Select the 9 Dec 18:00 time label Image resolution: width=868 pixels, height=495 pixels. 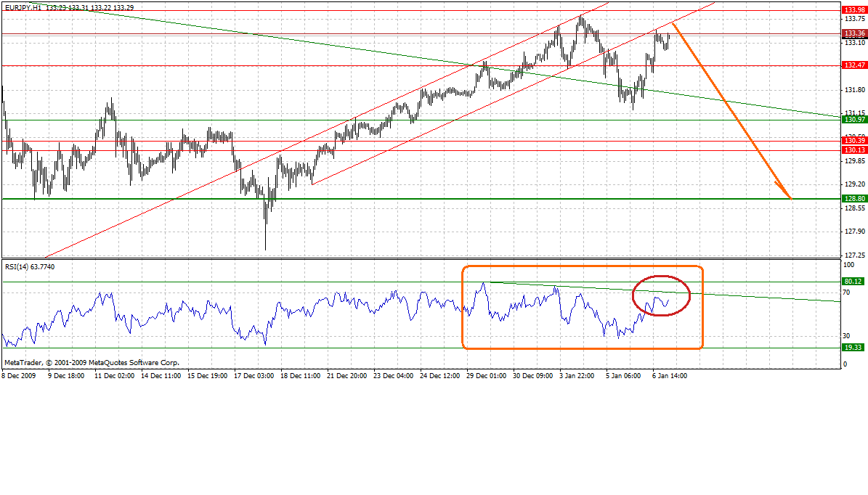click(66, 375)
